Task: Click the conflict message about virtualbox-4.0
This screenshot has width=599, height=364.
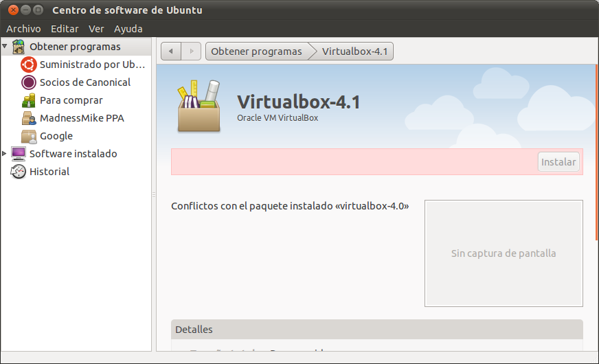Action: [x=290, y=206]
